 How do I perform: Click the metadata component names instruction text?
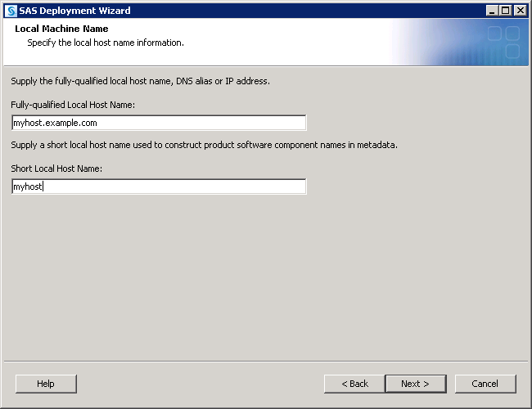pyautogui.click(x=205, y=145)
